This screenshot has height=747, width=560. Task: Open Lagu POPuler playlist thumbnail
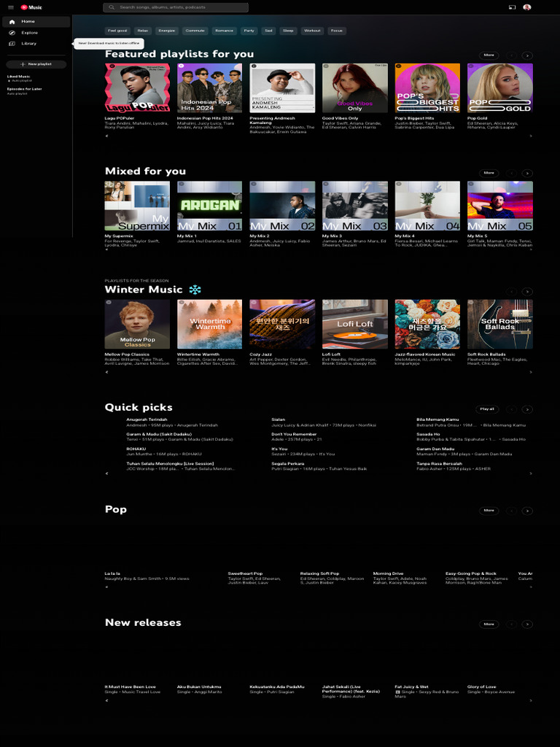pyautogui.click(x=137, y=88)
